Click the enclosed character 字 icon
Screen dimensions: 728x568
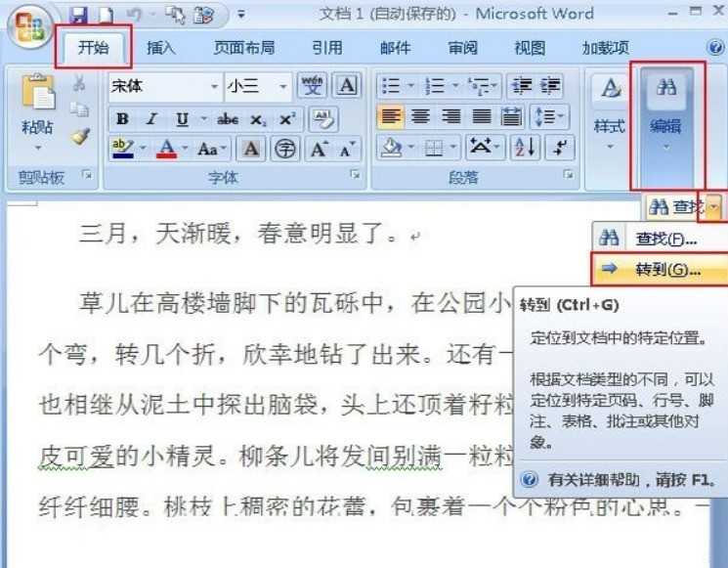pyautogui.click(x=284, y=149)
